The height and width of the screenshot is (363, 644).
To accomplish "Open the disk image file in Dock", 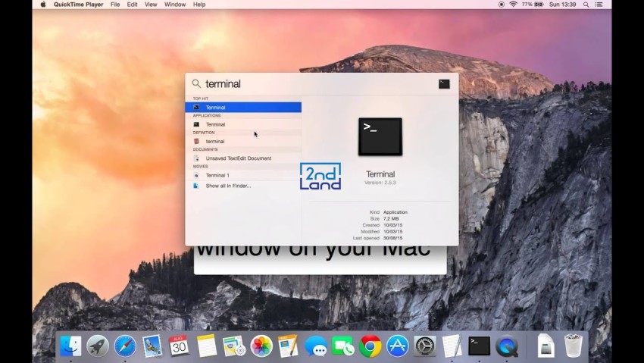I will click(x=546, y=346).
